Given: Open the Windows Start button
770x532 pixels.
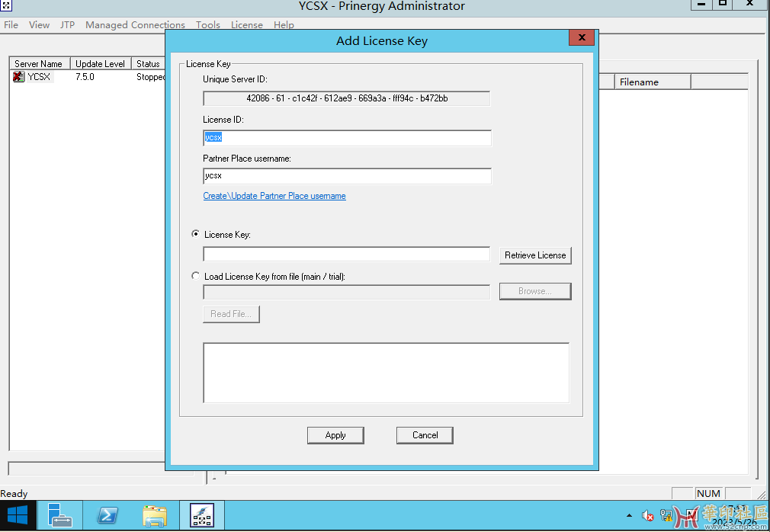Looking at the screenshot, I should click(18, 515).
